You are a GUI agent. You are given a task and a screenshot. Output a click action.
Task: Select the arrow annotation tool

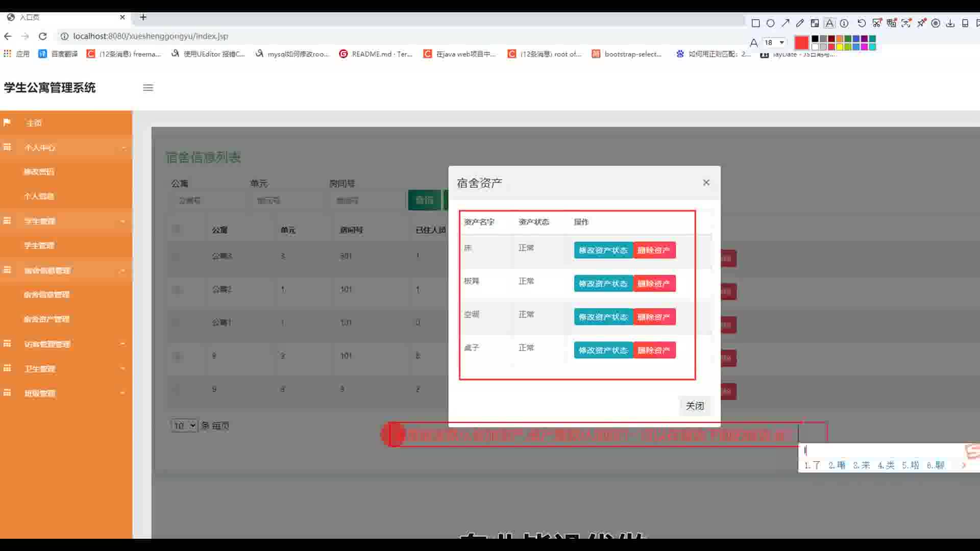(786, 23)
